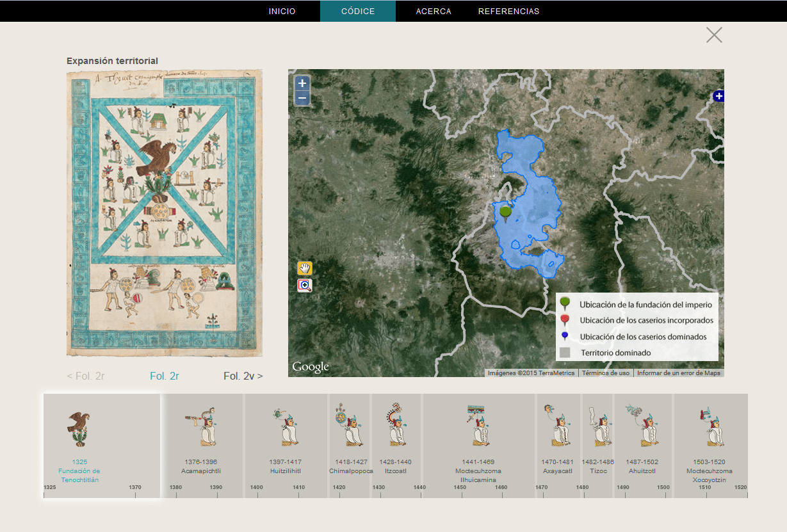This screenshot has height=532, width=787.
Task: Select the Moctecuhzoma Xocoyotzin ruler figure
Action: point(712,427)
